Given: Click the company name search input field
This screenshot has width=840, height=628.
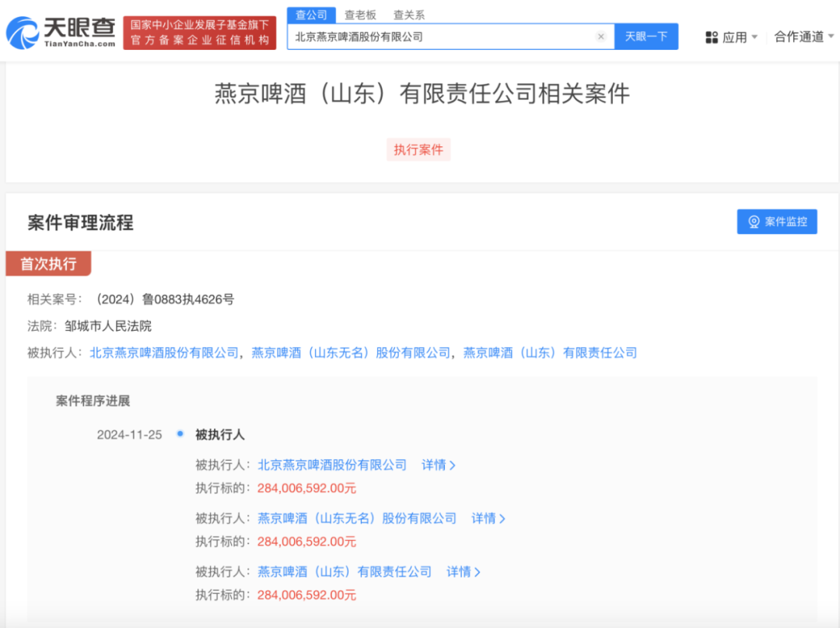Looking at the screenshot, I should coord(439,37).
